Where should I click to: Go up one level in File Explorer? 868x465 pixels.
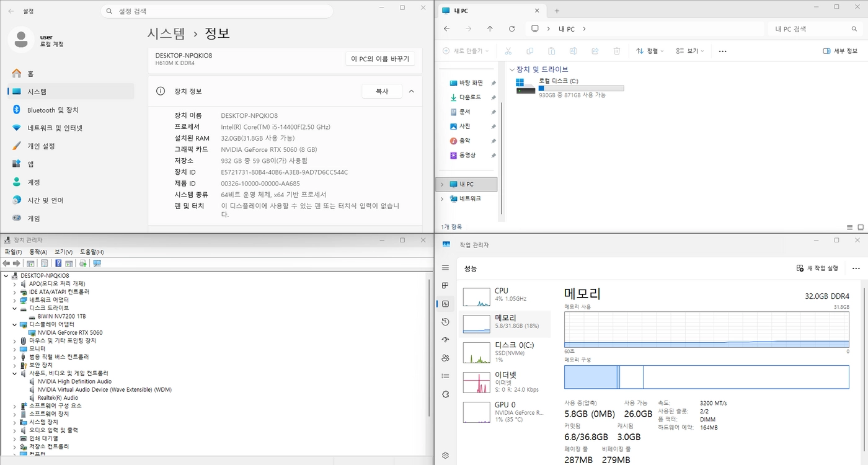pos(490,29)
